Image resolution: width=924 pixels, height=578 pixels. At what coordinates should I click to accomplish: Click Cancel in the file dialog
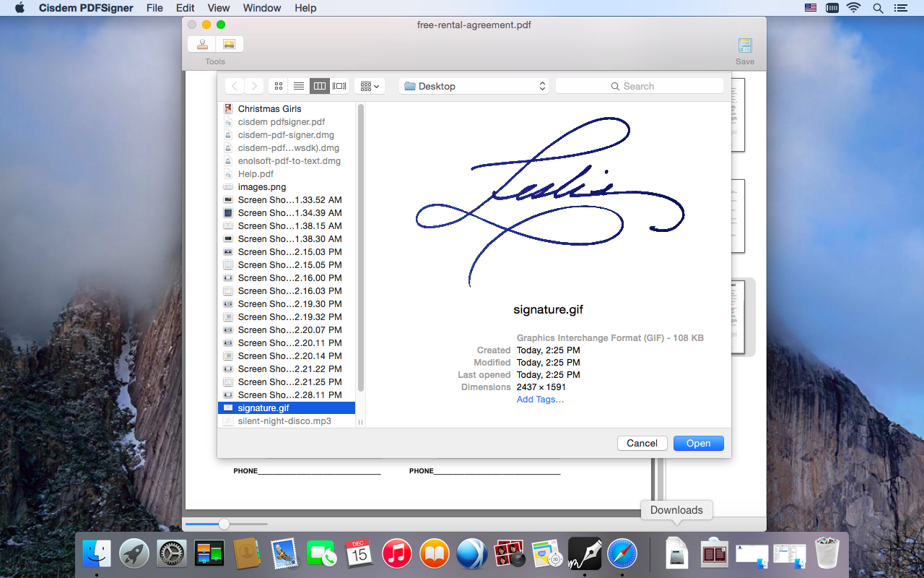[x=642, y=443]
